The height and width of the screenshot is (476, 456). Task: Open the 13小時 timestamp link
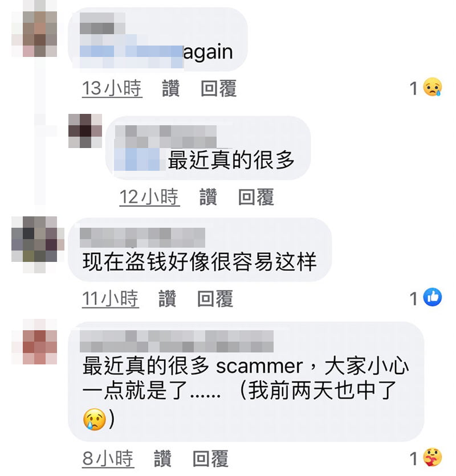click(112, 88)
